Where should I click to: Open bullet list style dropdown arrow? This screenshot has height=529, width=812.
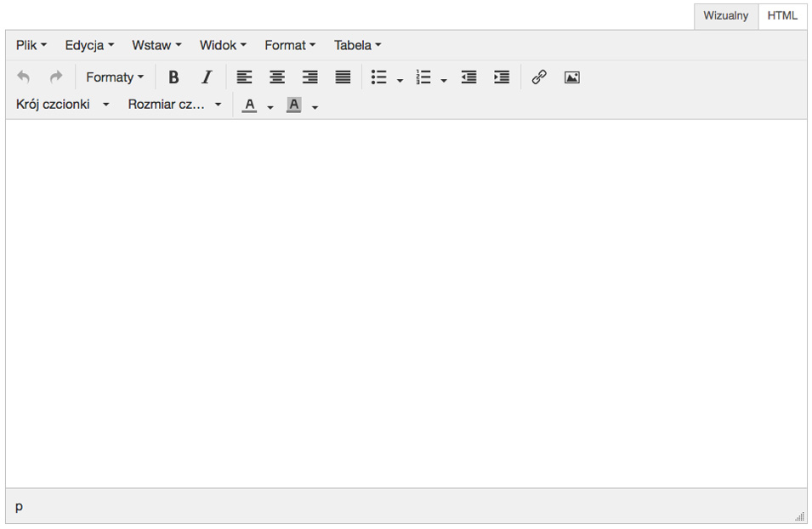tap(400, 80)
